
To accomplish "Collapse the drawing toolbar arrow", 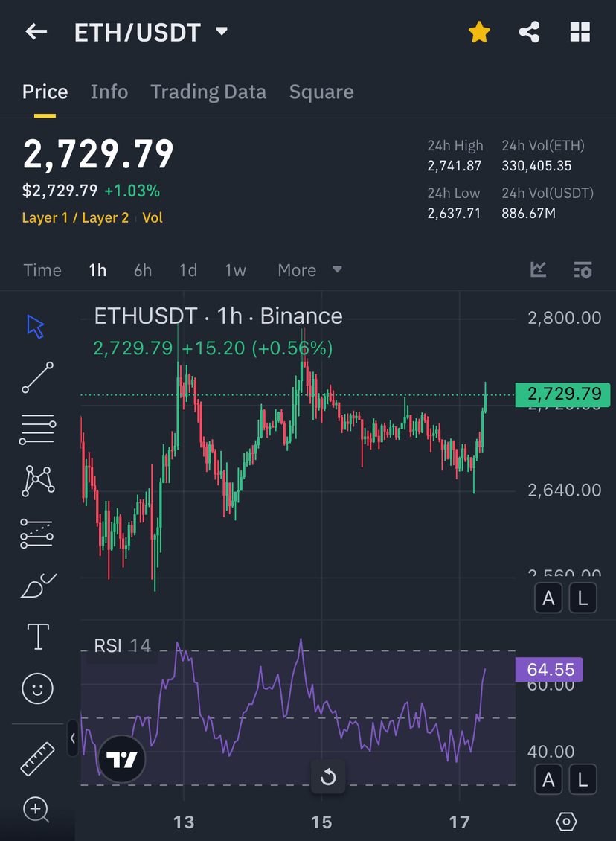I will point(73,738).
